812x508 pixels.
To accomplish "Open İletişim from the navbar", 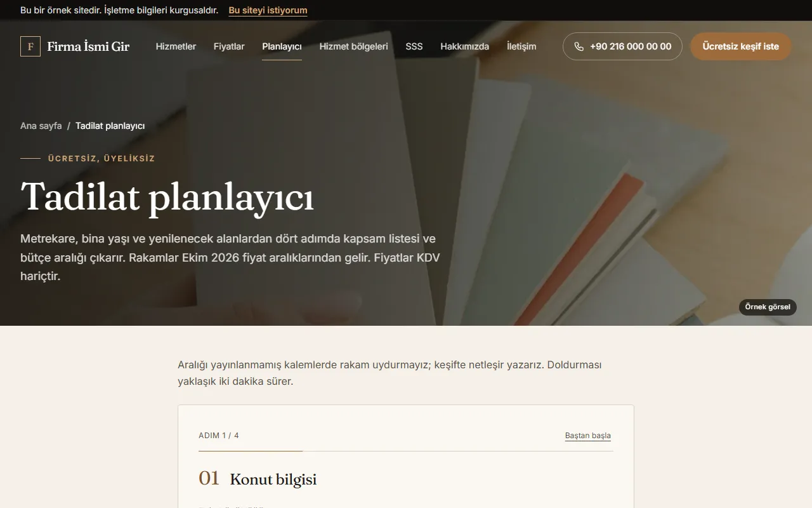I will point(521,46).
